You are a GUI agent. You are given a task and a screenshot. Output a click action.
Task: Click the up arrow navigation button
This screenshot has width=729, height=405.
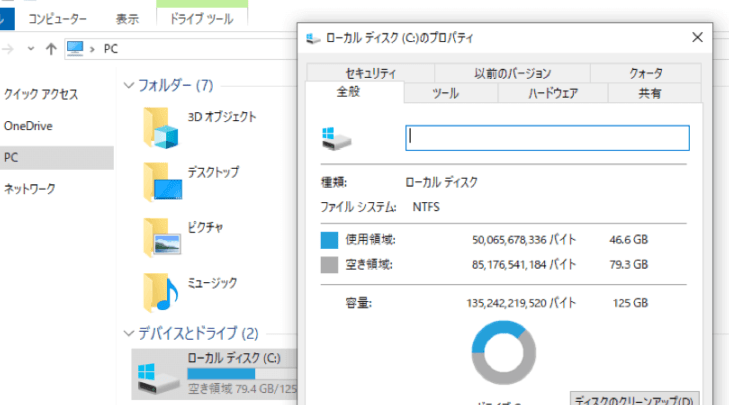[x=50, y=48]
